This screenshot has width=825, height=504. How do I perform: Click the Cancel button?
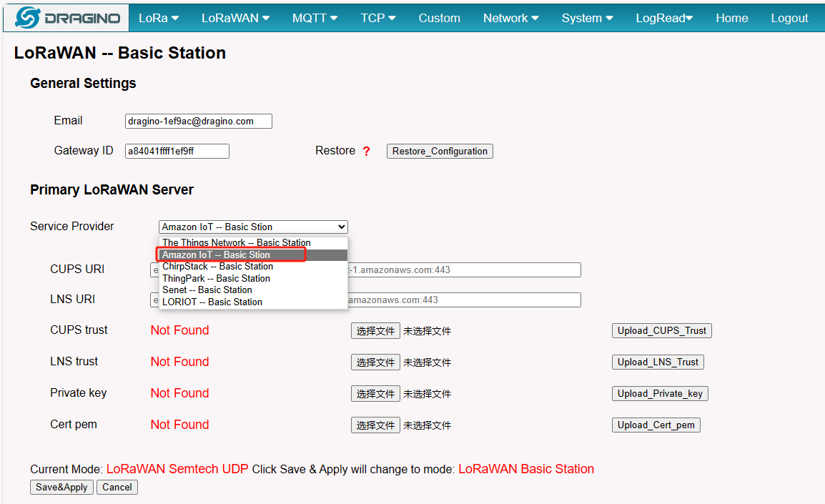[x=117, y=487]
